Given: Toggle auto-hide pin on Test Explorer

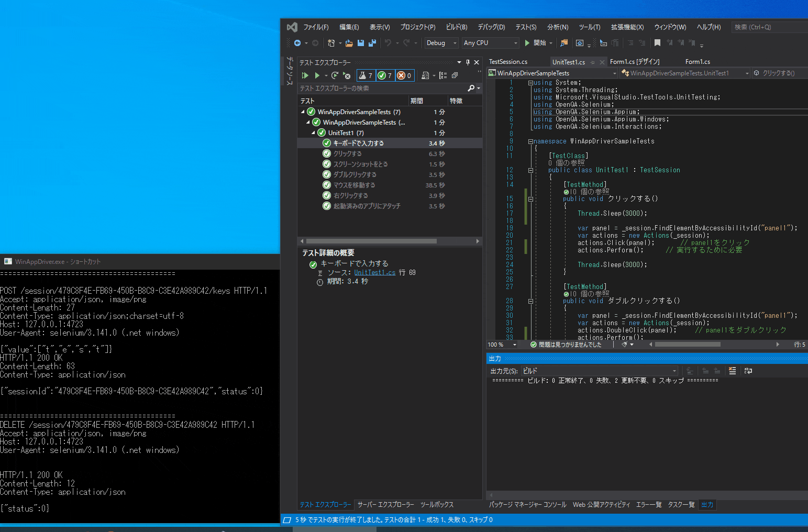Looking at the screenshot, I should point(468,62).
